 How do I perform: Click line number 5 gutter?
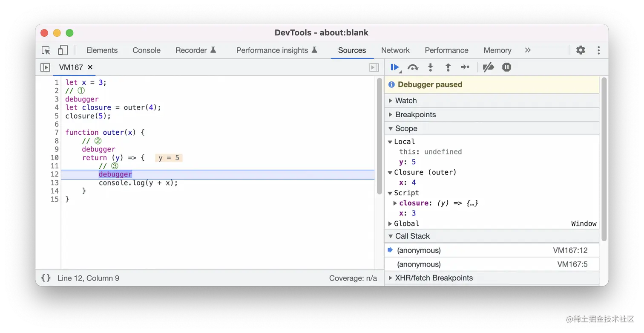point(56,116)
